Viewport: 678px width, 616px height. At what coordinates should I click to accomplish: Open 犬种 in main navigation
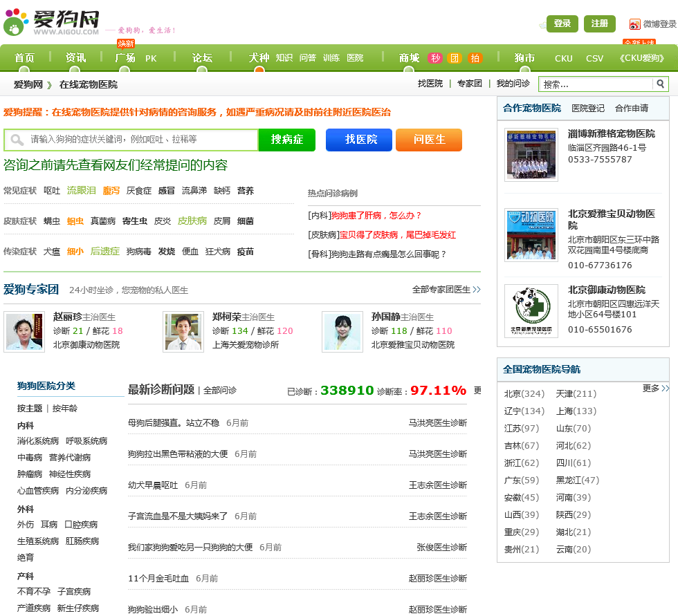259,58
